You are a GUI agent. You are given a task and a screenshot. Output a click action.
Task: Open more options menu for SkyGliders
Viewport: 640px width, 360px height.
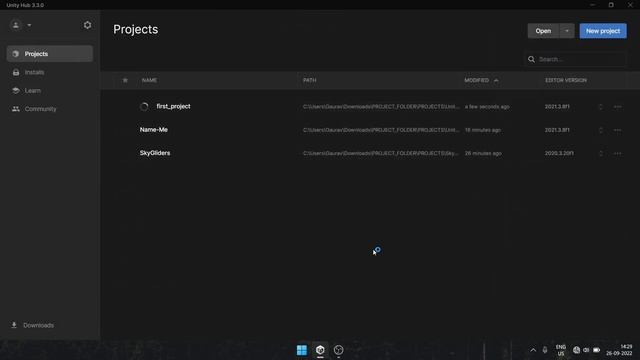coord(617,153)
